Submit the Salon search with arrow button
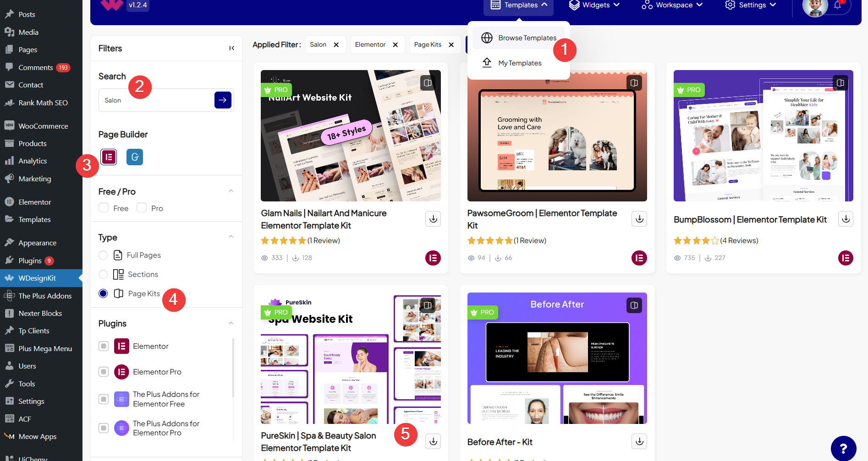868x461 pixels. point(223,100)
